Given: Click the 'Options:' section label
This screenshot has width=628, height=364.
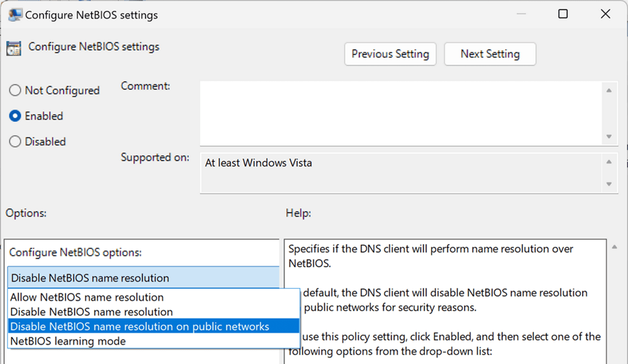Looking at the screenshot, I should tap(26, 213).
